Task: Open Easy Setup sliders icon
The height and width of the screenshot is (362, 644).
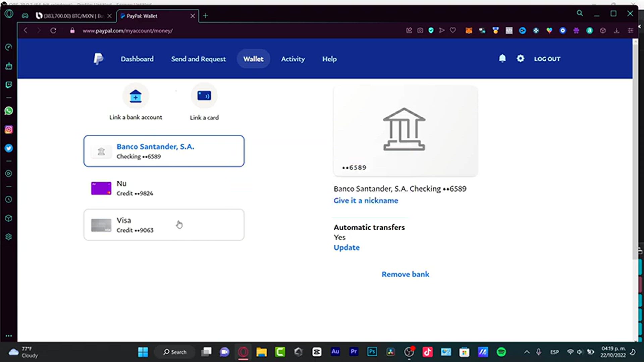Action: [x=631, y=31]
